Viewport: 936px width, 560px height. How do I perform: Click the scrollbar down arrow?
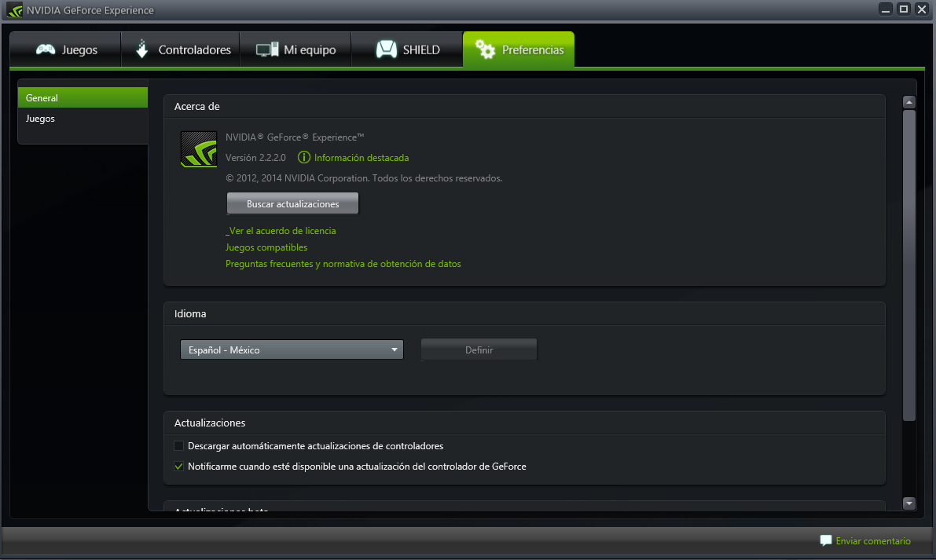[x=908, y=503]
